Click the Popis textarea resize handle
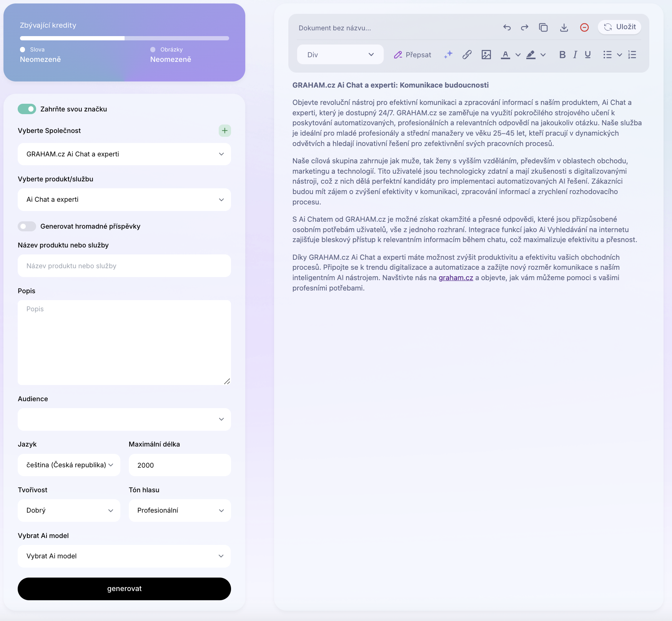The width and height of the screenshot is (672, 621). [227, 381]
